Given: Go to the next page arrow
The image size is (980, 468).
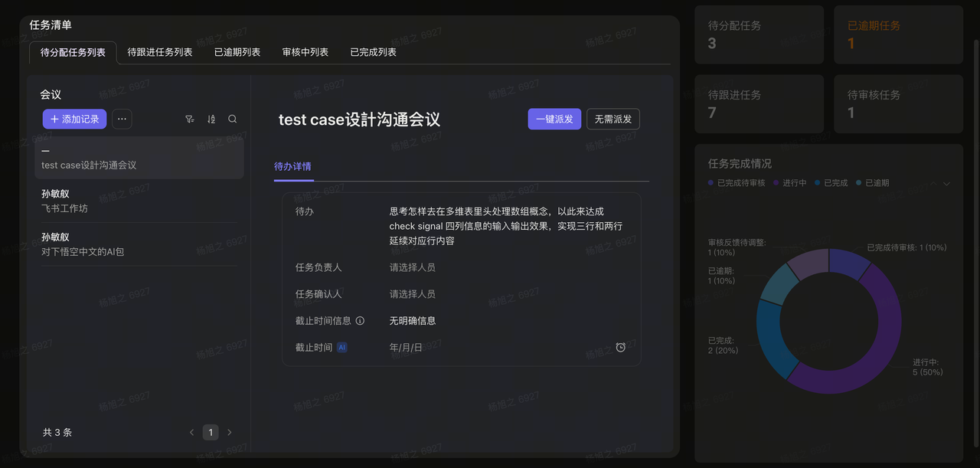Looking at the screenshot, I should 230,433.
